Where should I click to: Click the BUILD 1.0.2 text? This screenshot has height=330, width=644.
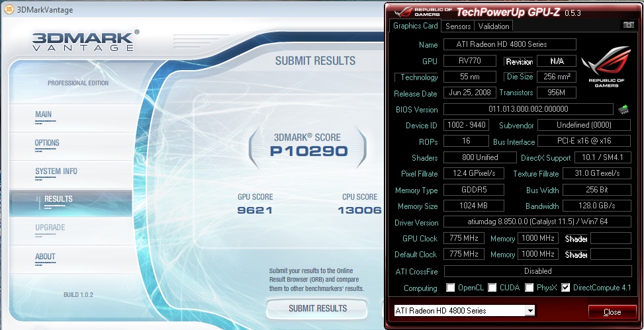coord(78,295)
